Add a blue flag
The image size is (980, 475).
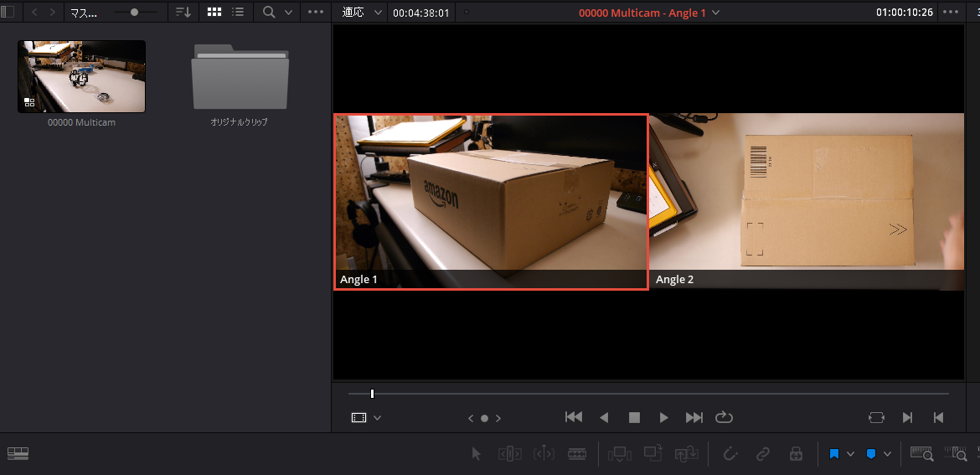coord(833,454)
